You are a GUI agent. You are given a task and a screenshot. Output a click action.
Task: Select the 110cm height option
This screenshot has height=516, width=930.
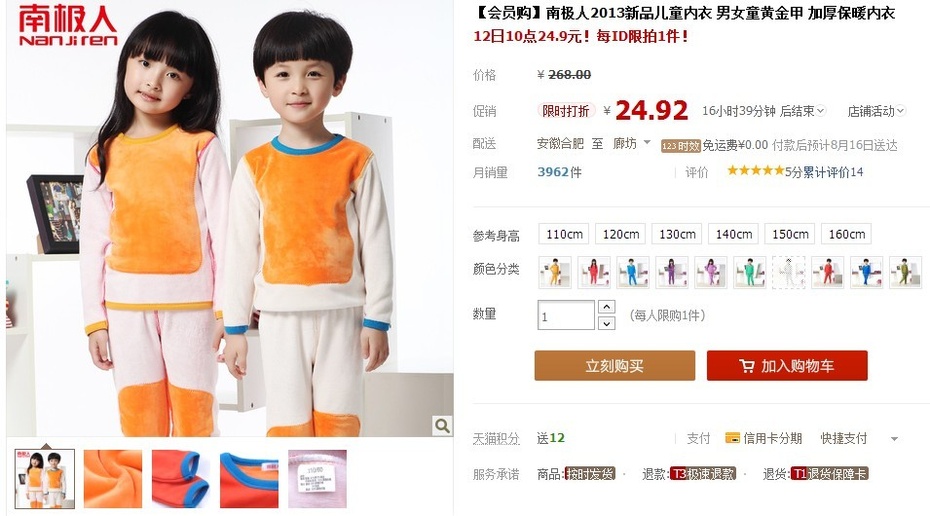(564, 234)
